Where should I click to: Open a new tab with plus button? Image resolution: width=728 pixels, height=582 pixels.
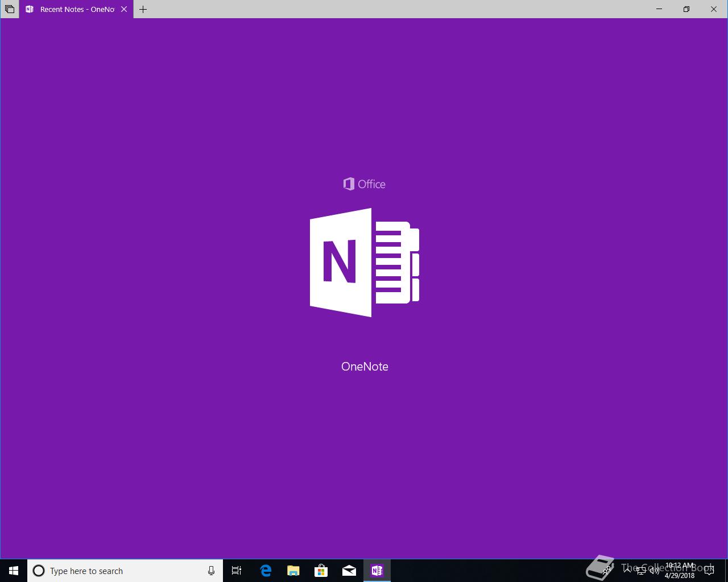[143, 9]
